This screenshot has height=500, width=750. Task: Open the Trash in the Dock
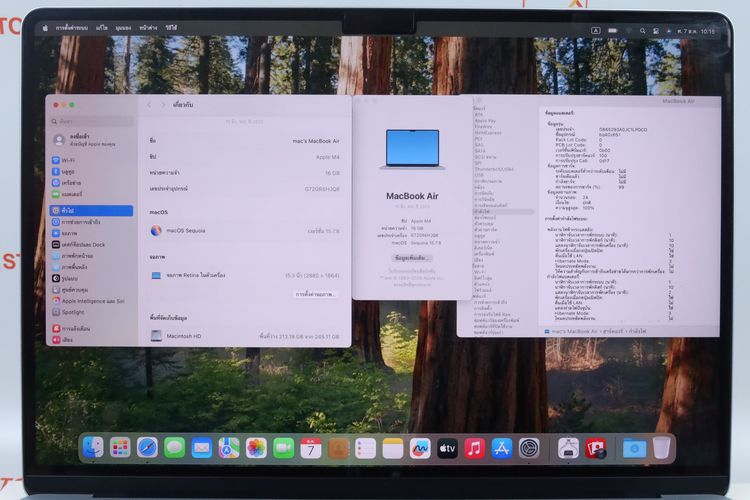pos(662,448)
